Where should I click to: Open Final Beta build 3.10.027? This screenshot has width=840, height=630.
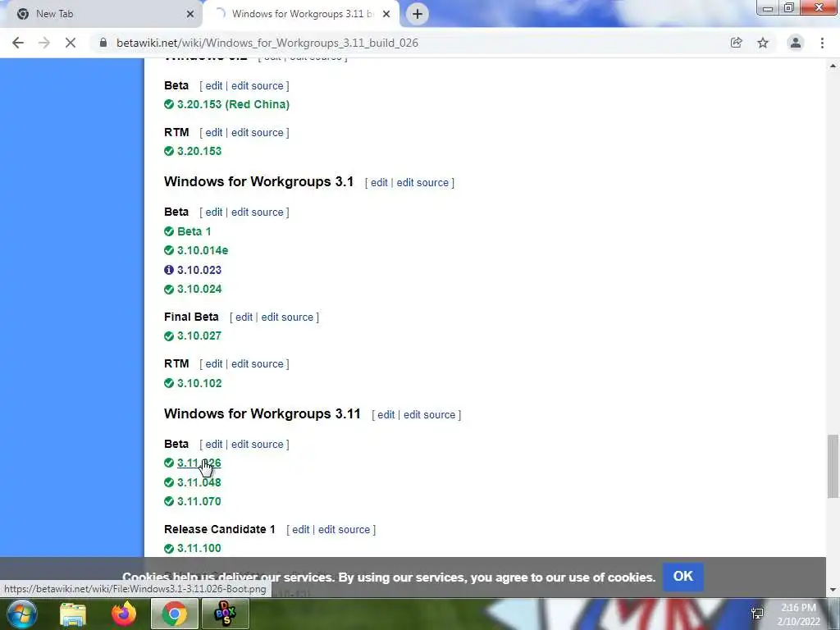pos(199,336)
